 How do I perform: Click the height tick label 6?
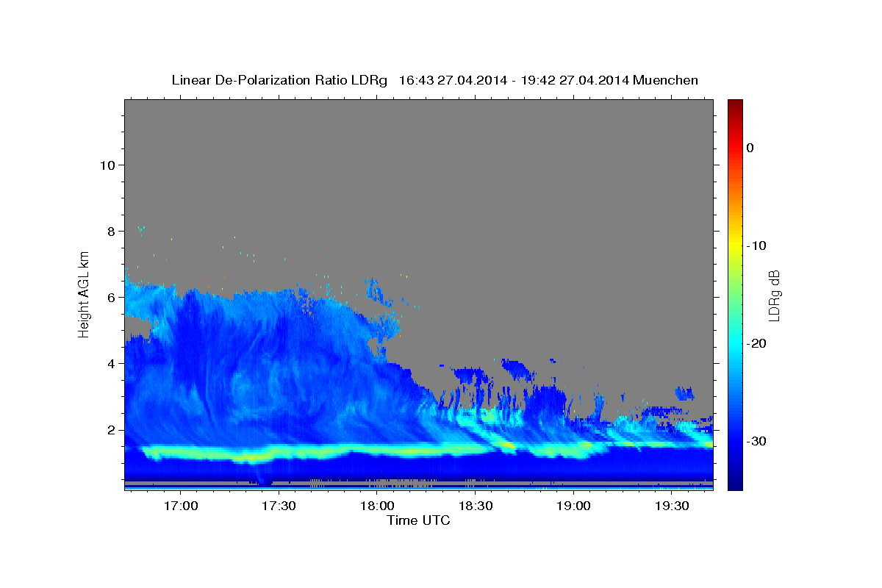(112, 298)
